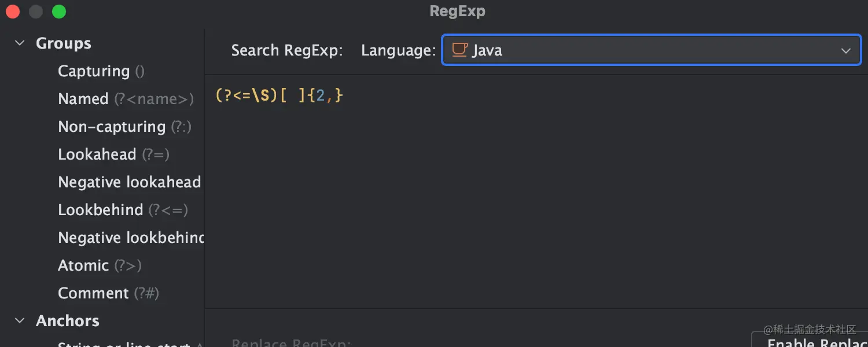Select Named (?<name>) group item
868x347 pixels.
click(x=126, y=99)
